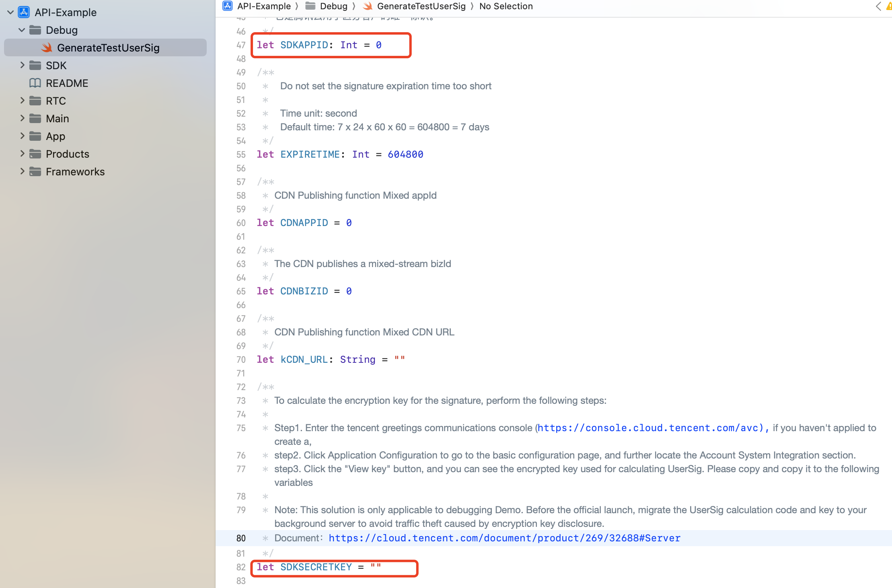Expand the SDK folder
The height and width of the screenshot is (588, 892).
[22, 66]
